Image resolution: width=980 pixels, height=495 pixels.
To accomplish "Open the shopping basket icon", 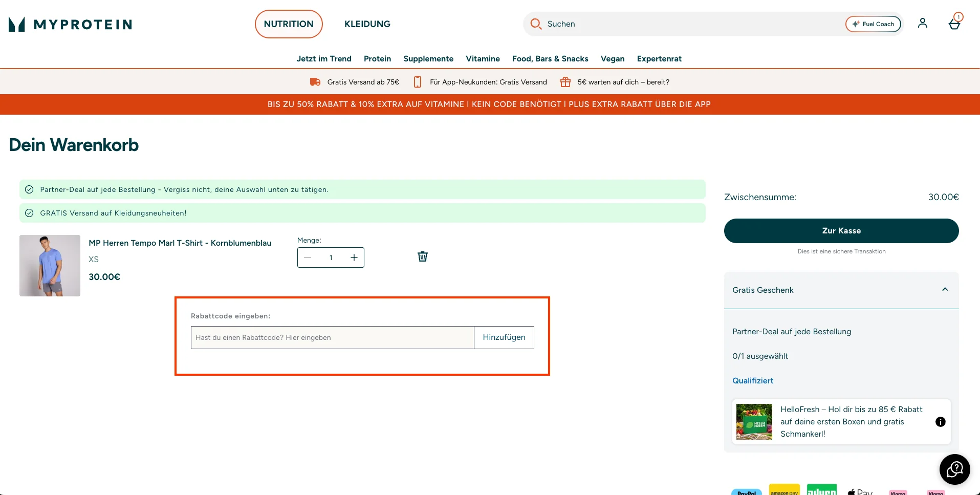I will (x=954, y=24).
